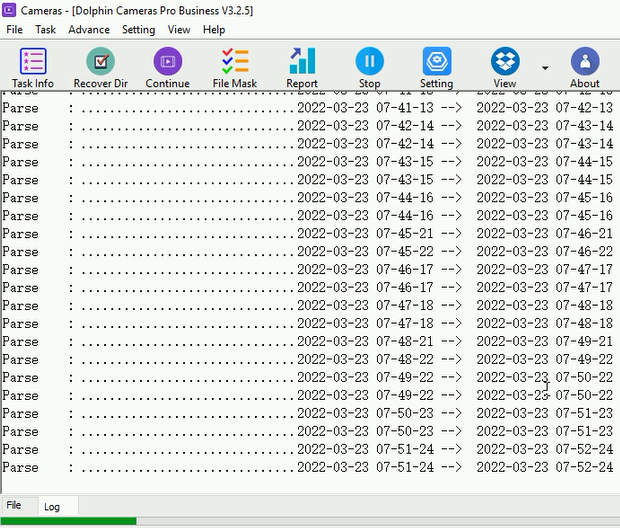Select log row starting 07-45-21
Image resolution: width=620 pixels, height=528 pixels.
308,233
